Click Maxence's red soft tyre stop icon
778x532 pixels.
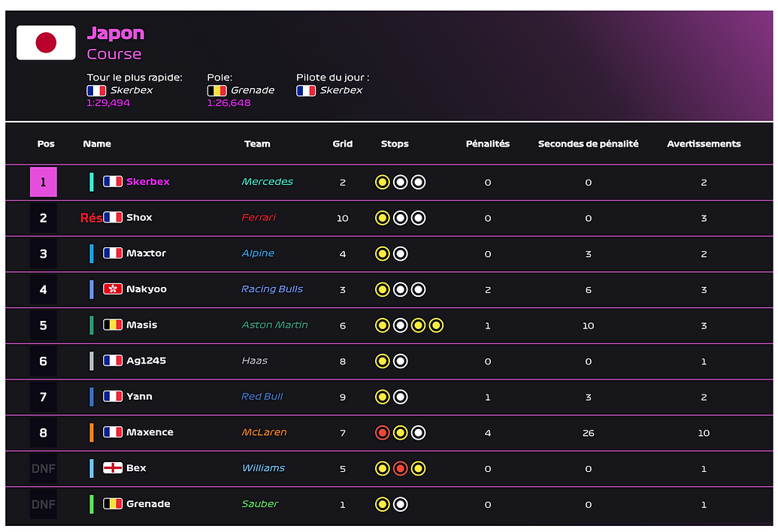coord(382,433)
